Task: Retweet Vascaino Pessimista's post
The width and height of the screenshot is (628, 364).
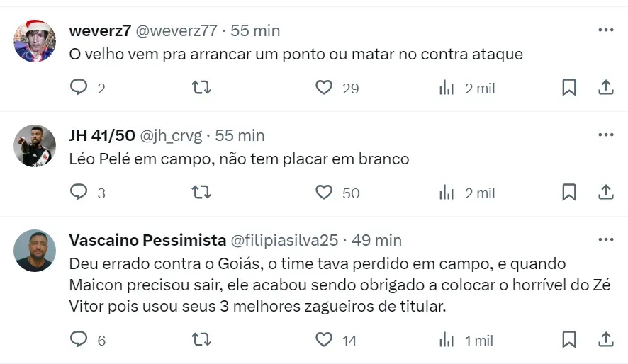Action: 201,340
